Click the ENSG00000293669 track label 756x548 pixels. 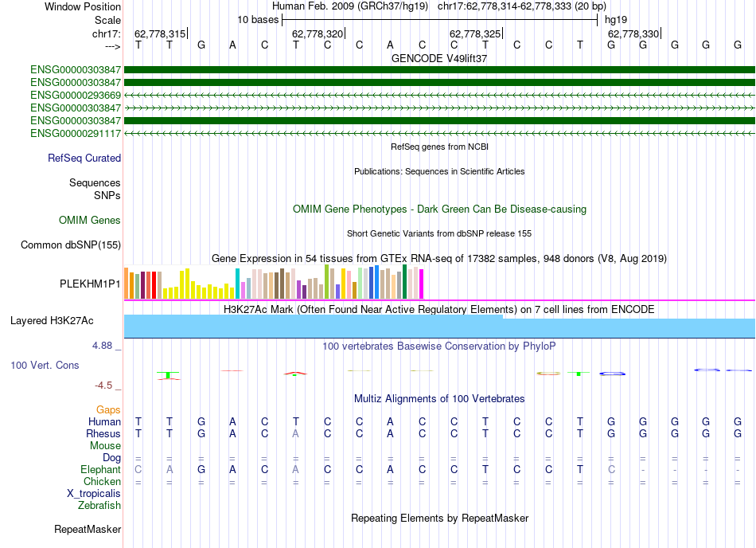(76, 95)
